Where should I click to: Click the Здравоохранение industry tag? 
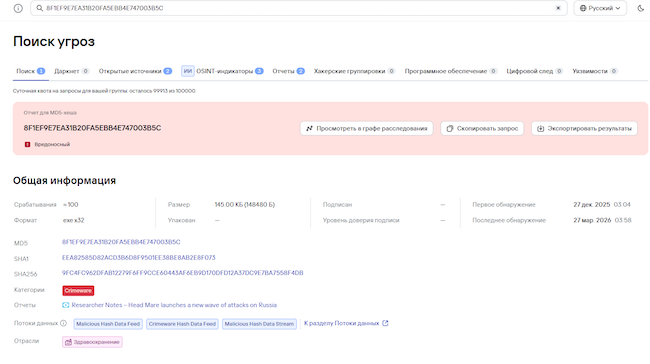click(x=92, y=342)
